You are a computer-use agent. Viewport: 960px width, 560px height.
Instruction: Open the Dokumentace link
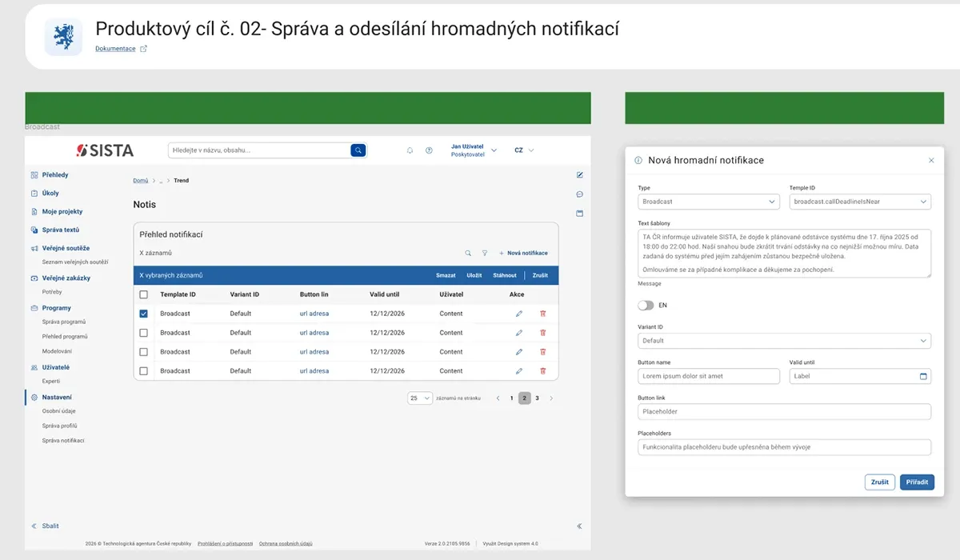pyautogui.click(x=115, y=49)
